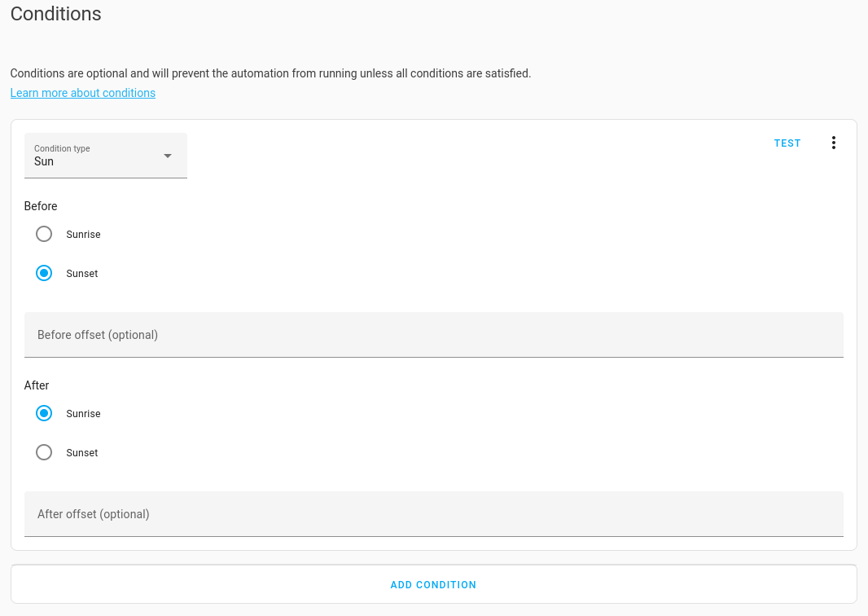Image resolution: width=868 pixels, height=616 pixels.
Task: Click the Sunrise label text under Before
Action: pos(83,235)
